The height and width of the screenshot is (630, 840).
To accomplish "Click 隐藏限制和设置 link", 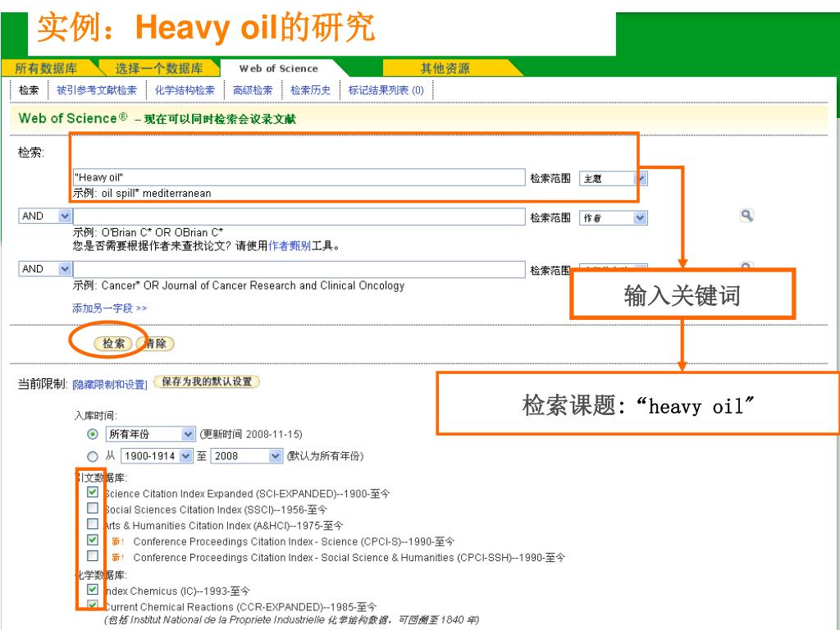I will pyautogui.click(x=110, y=384).
